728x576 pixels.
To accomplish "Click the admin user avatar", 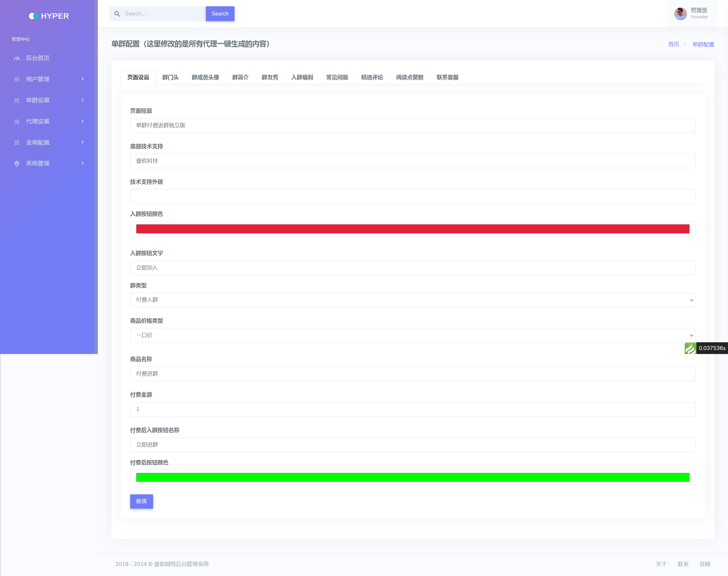I will pyautogui.click(x=680, y=14).
